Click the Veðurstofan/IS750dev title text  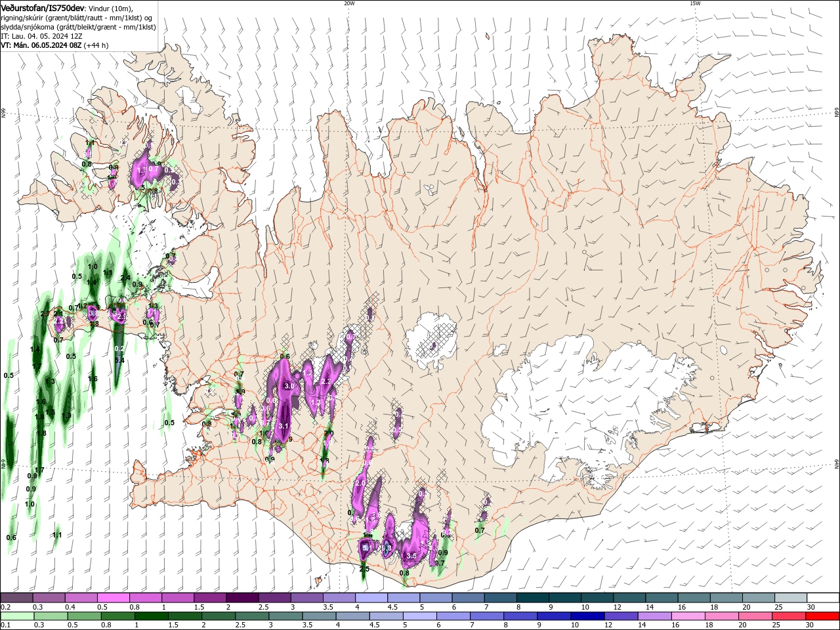pos(43,7)
